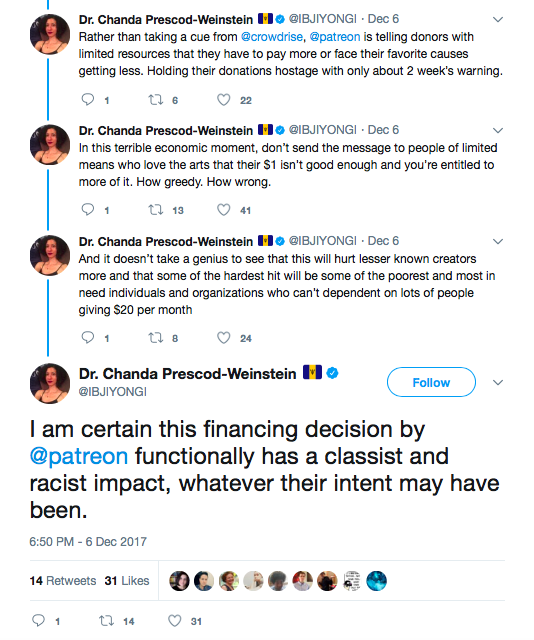Viewport: 534px width, 640px height.
Task: Like the tweet showing 24 likes
Action: [223, 338]
